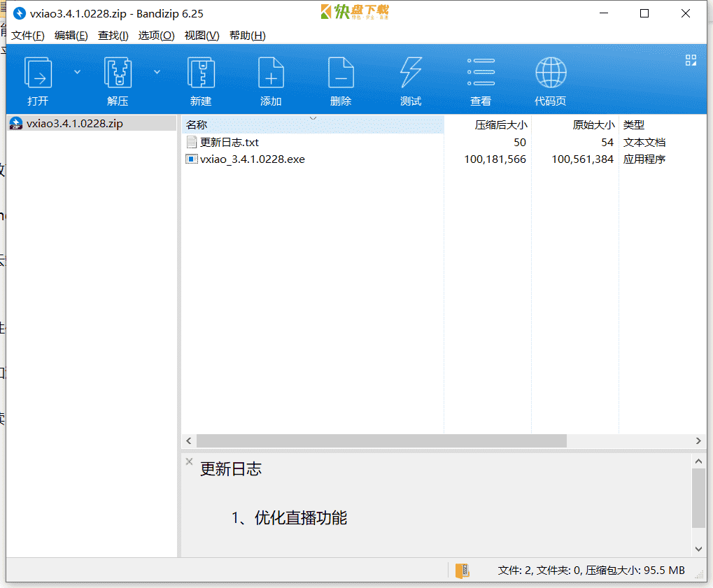The image size is (713, 588).
Task: Open the 文件(F) menu
Action: click(x=28, y=36)
